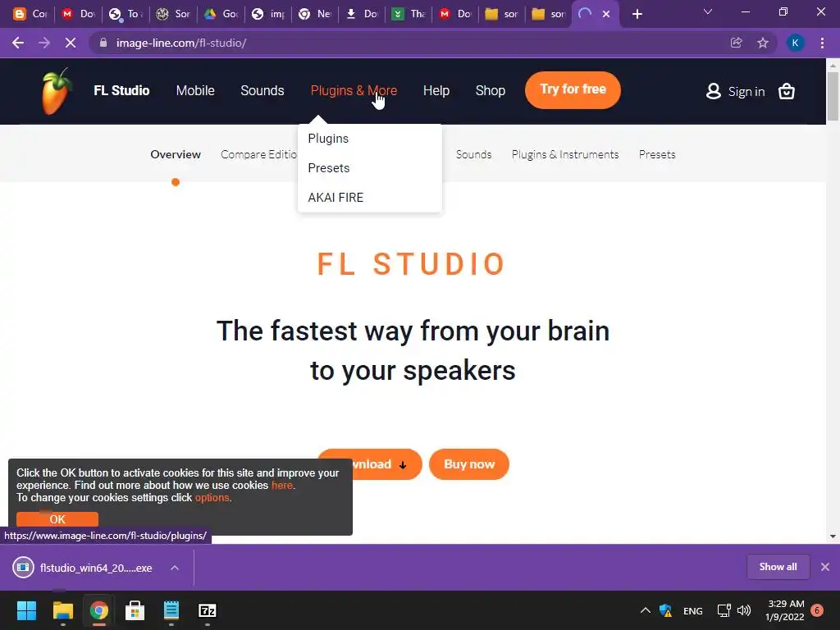840x630 pixels.
Task: Switch to the Overview sub-tab
Action: click(x=176, y=154)
